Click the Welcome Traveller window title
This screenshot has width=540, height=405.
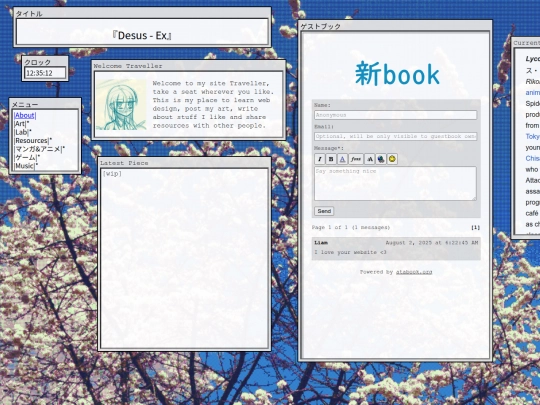click(x=128, y=66)
